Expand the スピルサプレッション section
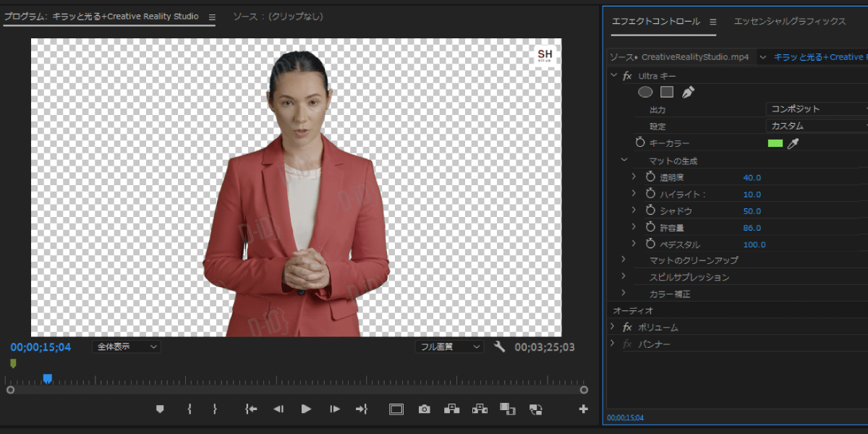This screenshot has height=434, width=868. pos(624,276)
